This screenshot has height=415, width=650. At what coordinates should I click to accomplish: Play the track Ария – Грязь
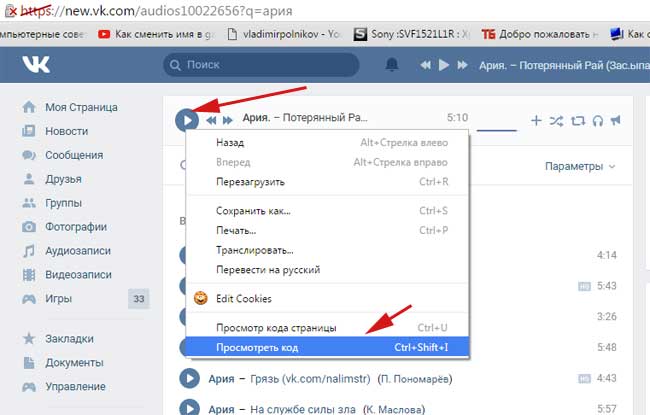[x=189, y=379]
